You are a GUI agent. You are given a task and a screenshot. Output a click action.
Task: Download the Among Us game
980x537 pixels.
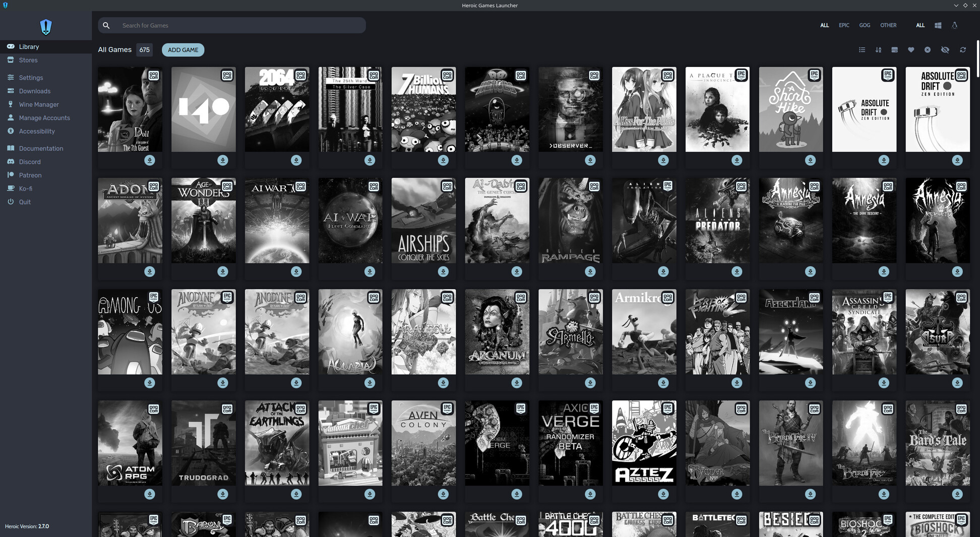(150, 383)
